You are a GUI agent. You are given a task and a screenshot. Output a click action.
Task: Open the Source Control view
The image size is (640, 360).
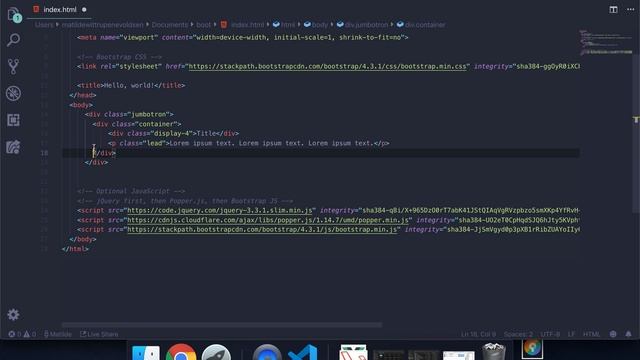click(x=13, y=67)
